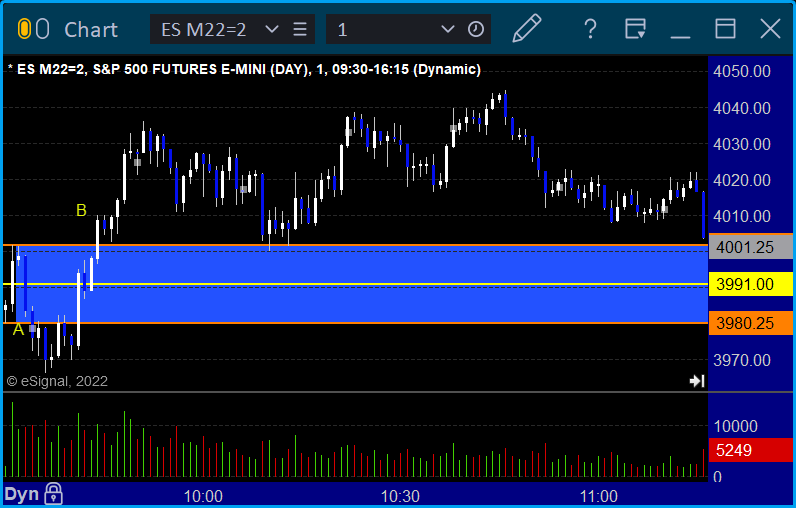Click the 4030.00 price axis label
Screen dimensions: 796x508
(x=742, y=144)
